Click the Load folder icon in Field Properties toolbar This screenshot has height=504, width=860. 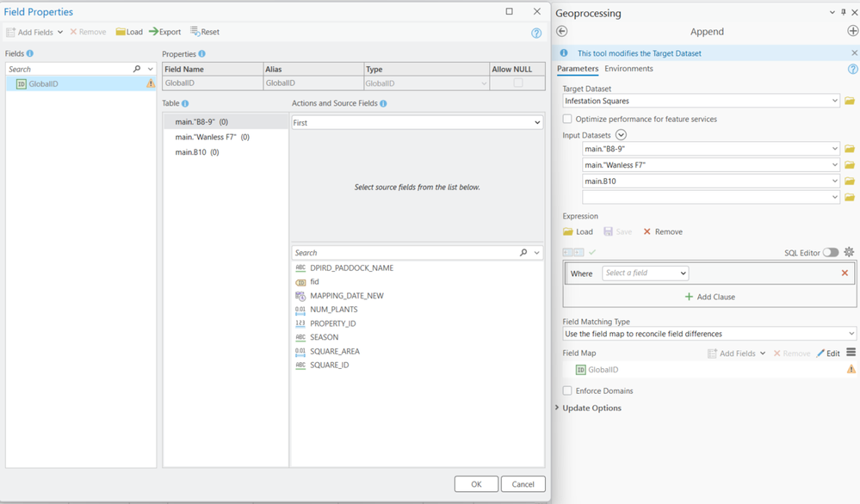(121, 32)
